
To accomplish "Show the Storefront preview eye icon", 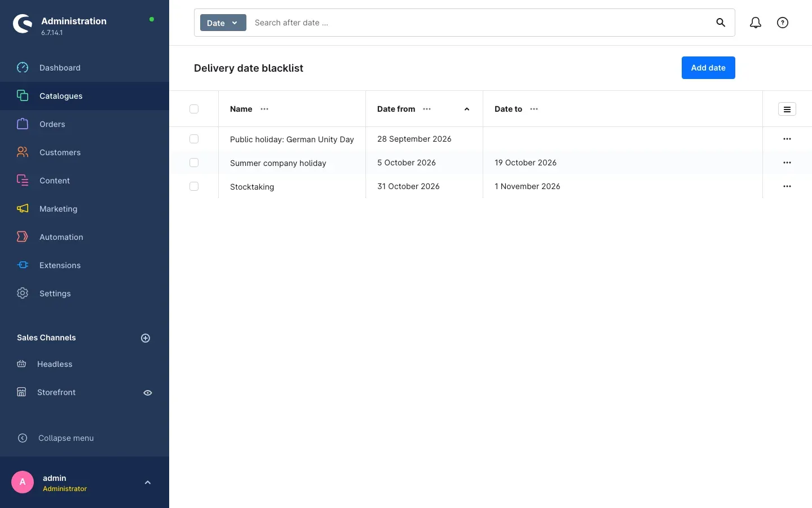I will 148,393.
